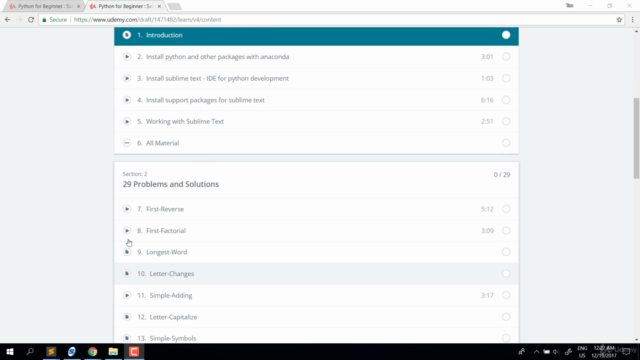Viewport: 640px width, 360px height.
Task: Click play icon for Introduction lecture
Action: (127, 35)
